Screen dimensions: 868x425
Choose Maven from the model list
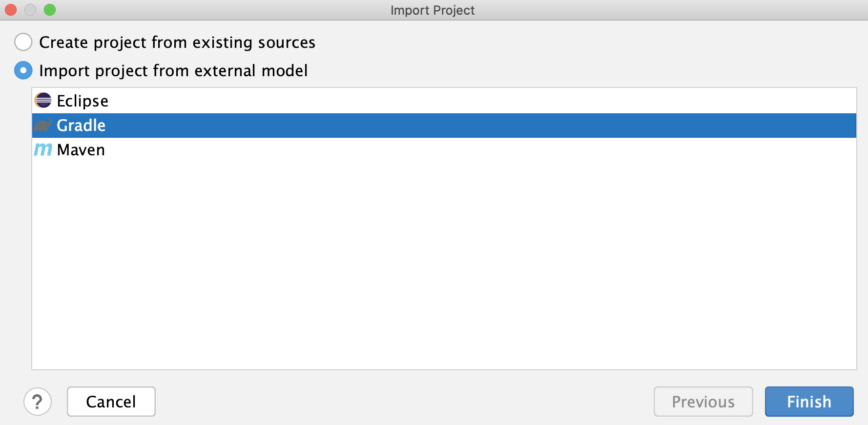point(81,149)
